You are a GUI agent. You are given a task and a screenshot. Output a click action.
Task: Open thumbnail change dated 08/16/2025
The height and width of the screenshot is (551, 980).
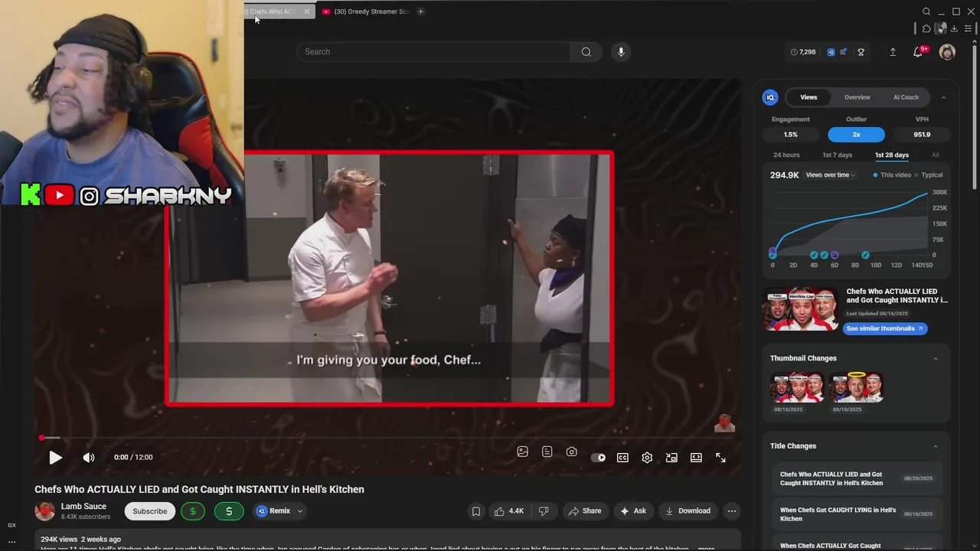pos(797,388)
